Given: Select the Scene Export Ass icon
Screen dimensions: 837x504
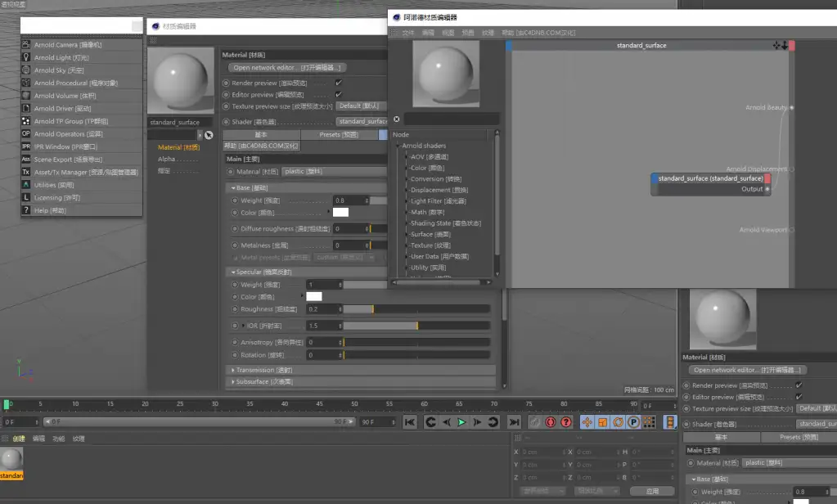Looking at the screenshot, I should (25, 159).
